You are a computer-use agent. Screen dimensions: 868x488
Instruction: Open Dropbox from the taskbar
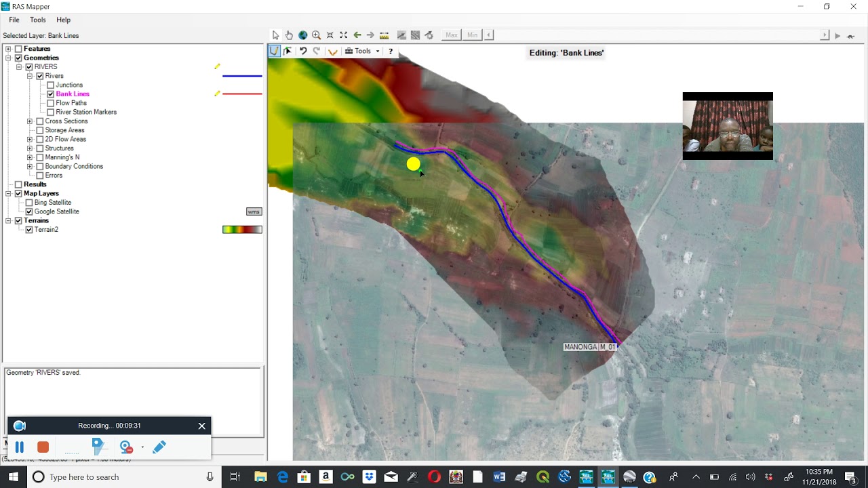click(x=369, y=477)
